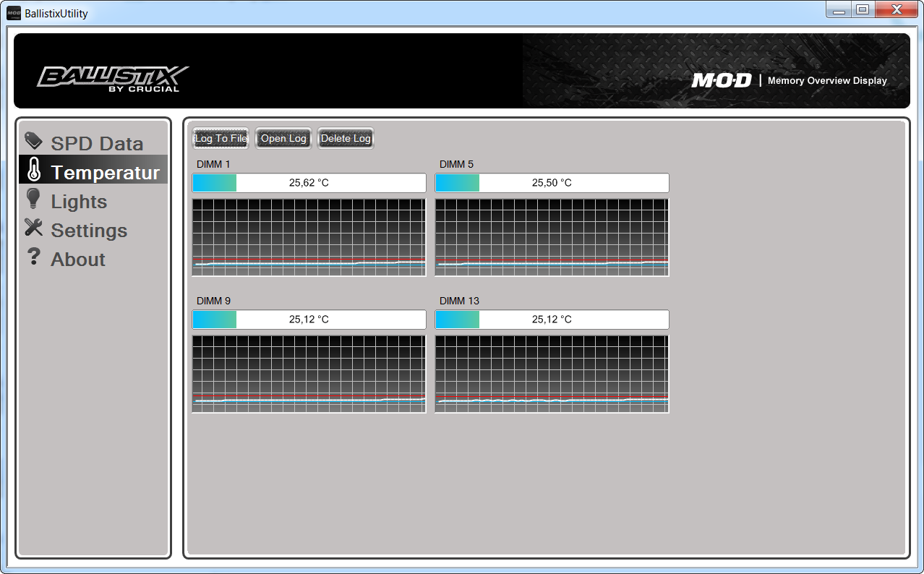Select the DIMM 13 temperature bar
The height and width of the screenshot is (574, 924).
[552, 320]
